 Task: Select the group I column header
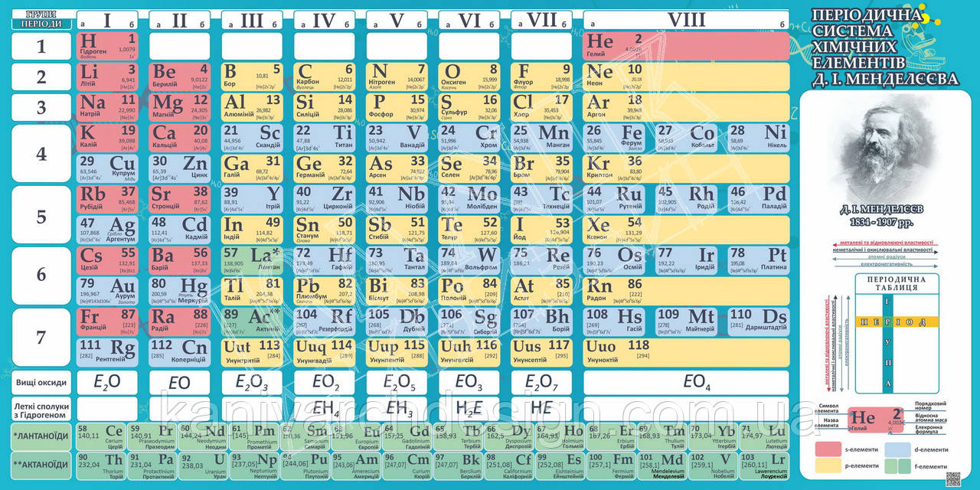(x=107, y=20)
